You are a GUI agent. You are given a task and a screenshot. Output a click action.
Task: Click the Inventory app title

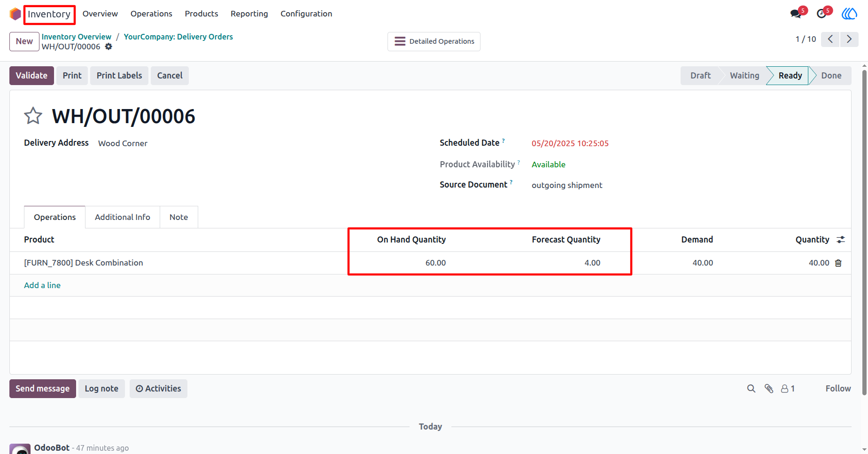(49, 14)
